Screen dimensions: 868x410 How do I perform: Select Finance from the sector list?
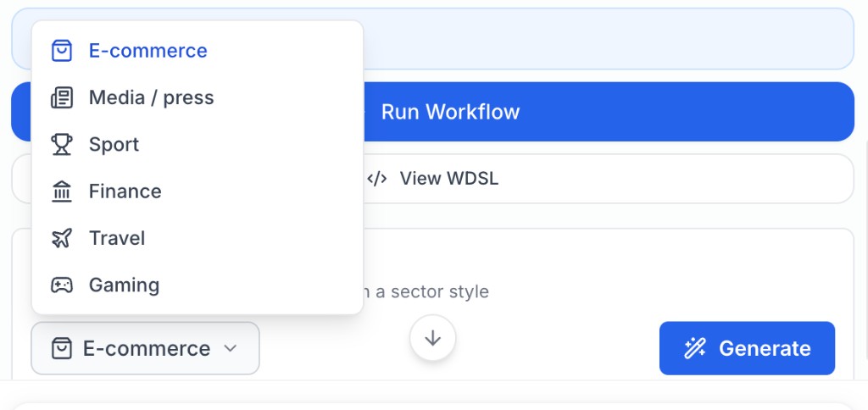(197, 191)
